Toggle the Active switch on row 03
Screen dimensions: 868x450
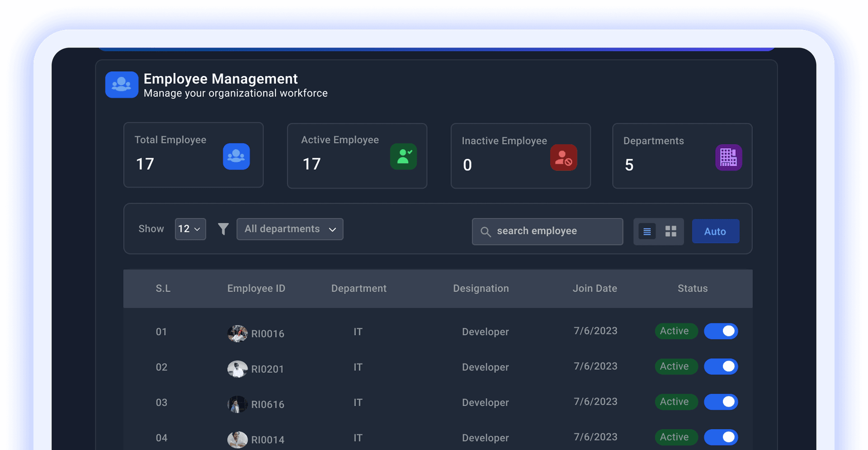(x=721, y=402)
